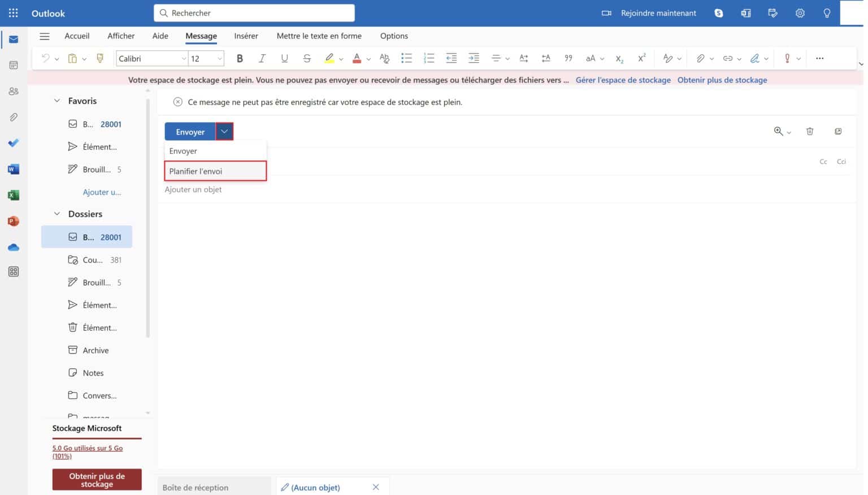Image resolution: width=868 pixels, height=495 pixels.
Task: Open Excel from the left app rail
Action: [13, 195]
